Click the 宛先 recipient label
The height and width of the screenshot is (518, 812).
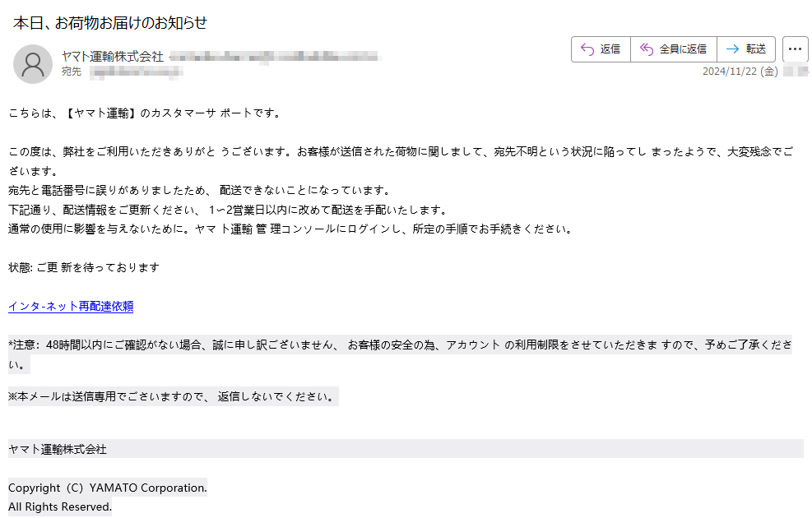click(x=72, y=72)
